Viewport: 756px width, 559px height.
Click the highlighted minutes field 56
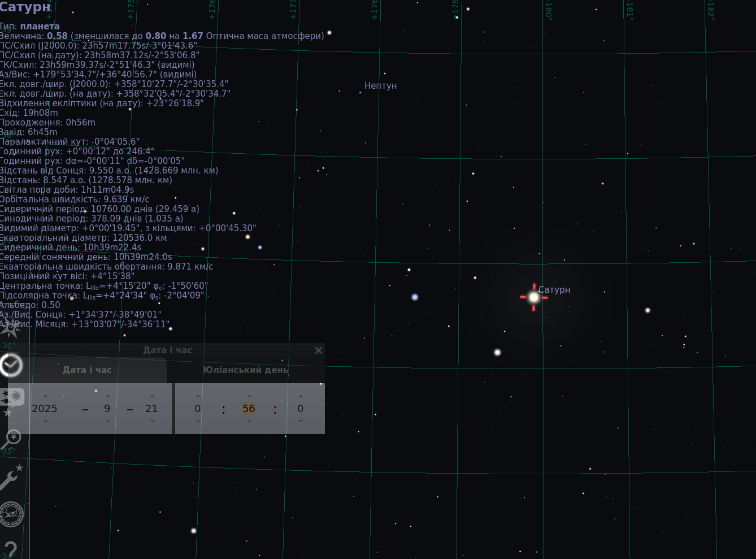tap(249, 409)
